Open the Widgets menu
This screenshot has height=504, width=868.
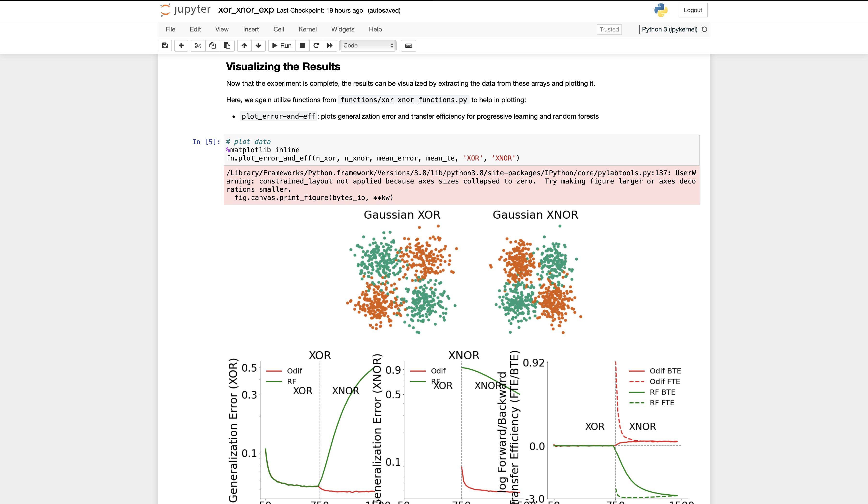click(x=343, y=30)
